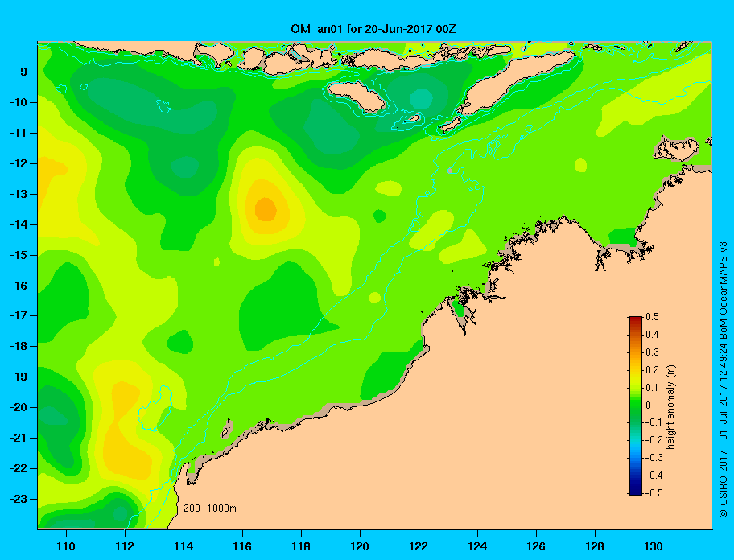Viewport: 734px width, 560px height.
Task: Select longitude label 114
Action: 183,546
